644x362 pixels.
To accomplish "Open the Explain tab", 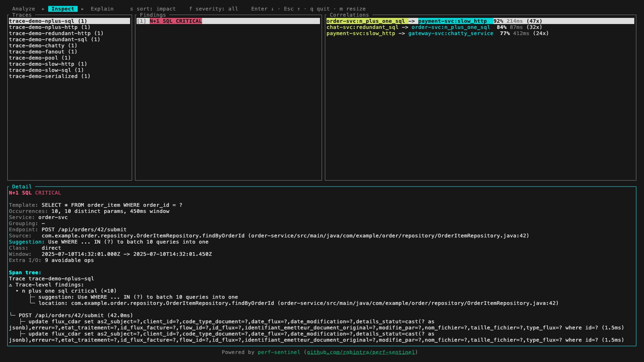I will tap(102, 9).
